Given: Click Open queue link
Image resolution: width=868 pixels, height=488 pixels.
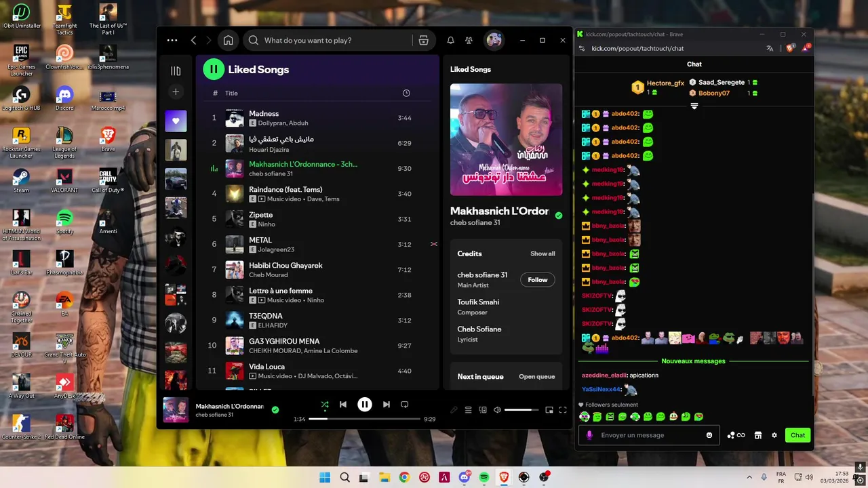Looking at the screenshot, I should (x=536, y=377).
